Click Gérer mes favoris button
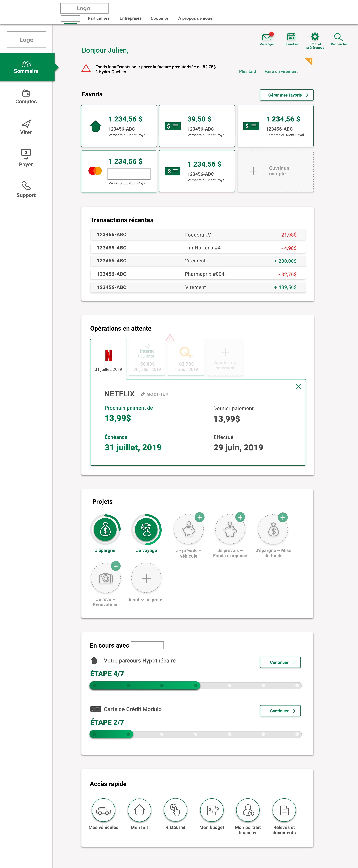The width and height of the screenshot is (358, 868). tap(287, 95)
